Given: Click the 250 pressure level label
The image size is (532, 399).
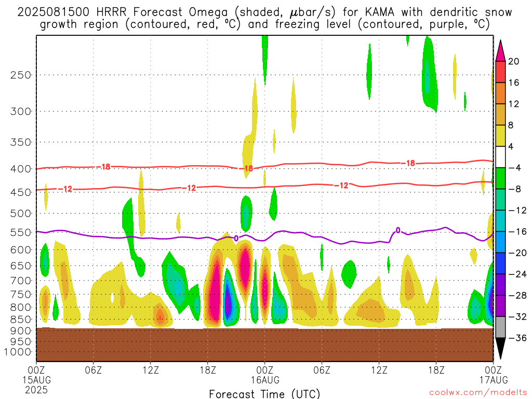Looking at the screenshot, I should click(x=21, y=75).
